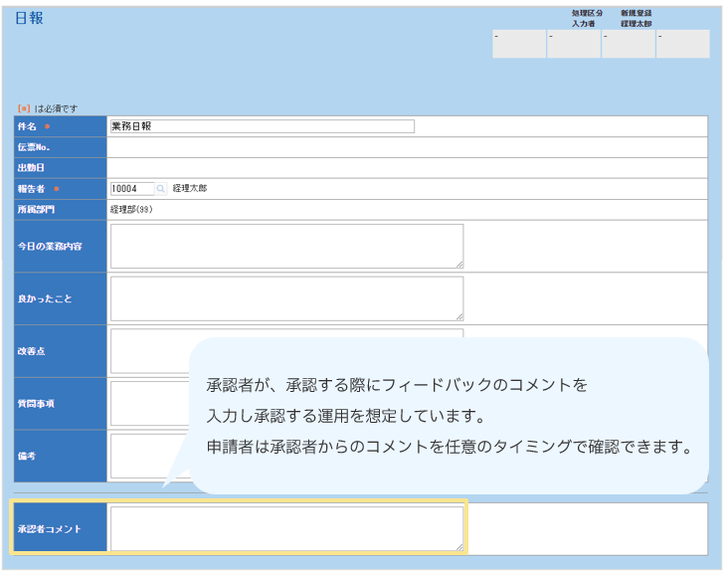
Task: Click the 承認者コメント comment text area
Action: pyautogui.click(x=286, y=528)
